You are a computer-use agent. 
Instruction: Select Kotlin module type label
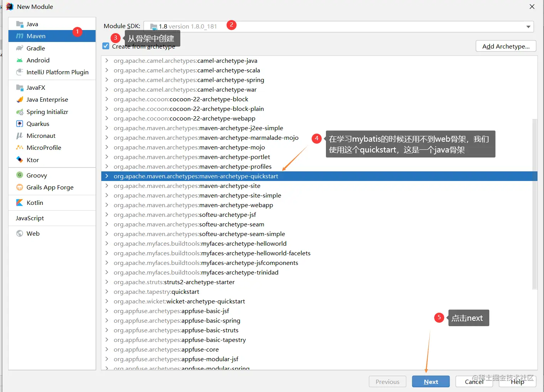click(x=35, y=203)
